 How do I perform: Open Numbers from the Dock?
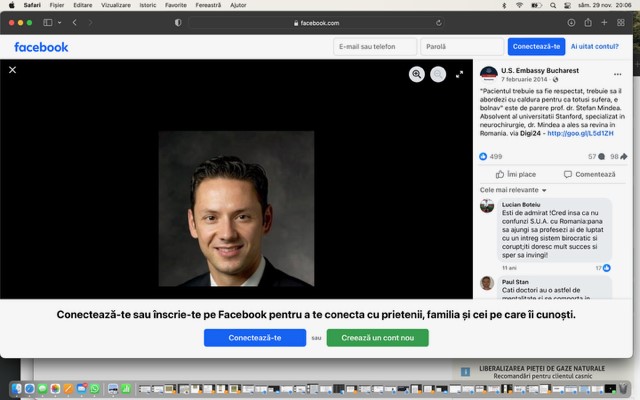126,389
